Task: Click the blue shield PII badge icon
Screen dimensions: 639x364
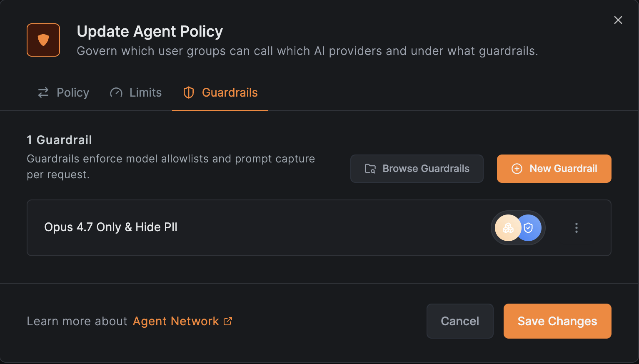Action: click(529, 228)
